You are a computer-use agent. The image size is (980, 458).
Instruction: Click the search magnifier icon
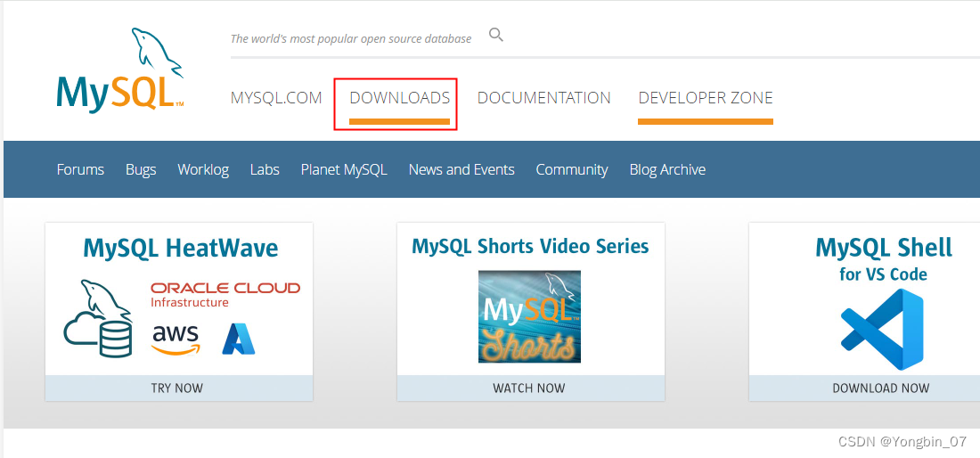(x=495, y=35)
